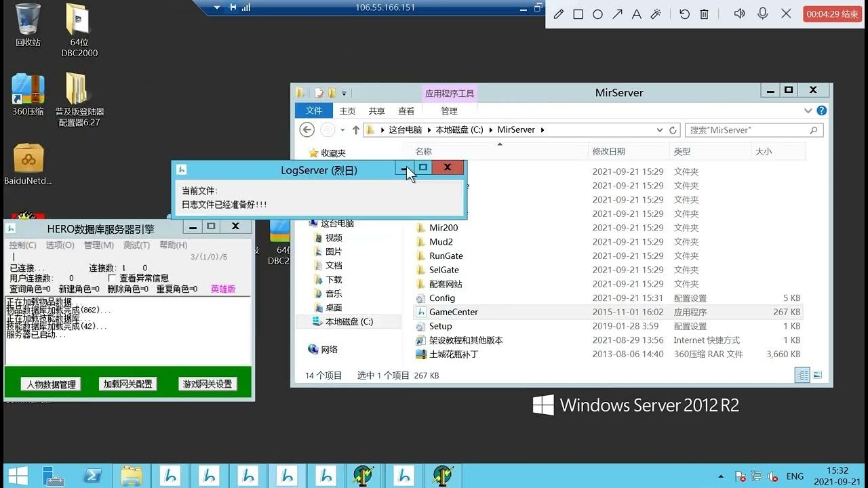Mute the speaker audio icon

point(740,14)
